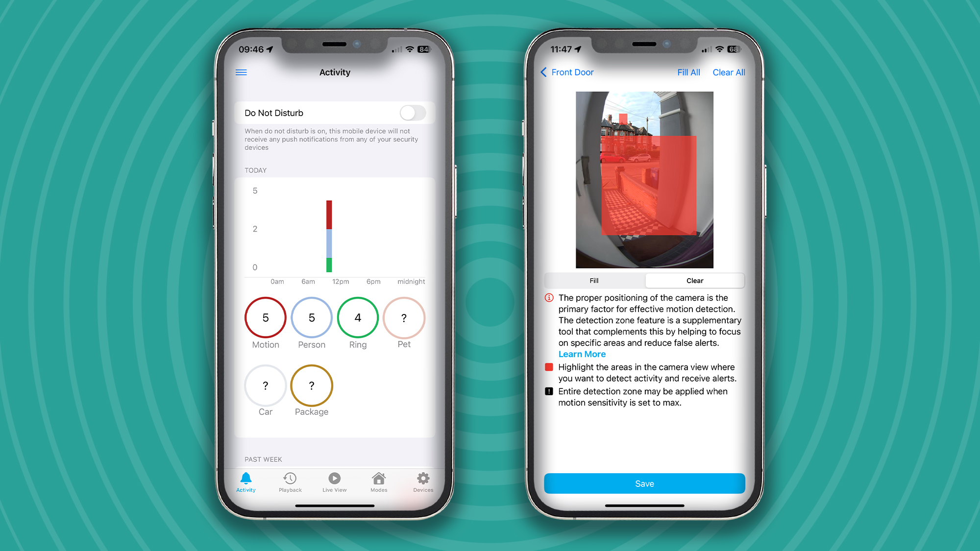Tap the Car detection icon
This screenshot has height=551, width=980.
(x=265, y=385)
